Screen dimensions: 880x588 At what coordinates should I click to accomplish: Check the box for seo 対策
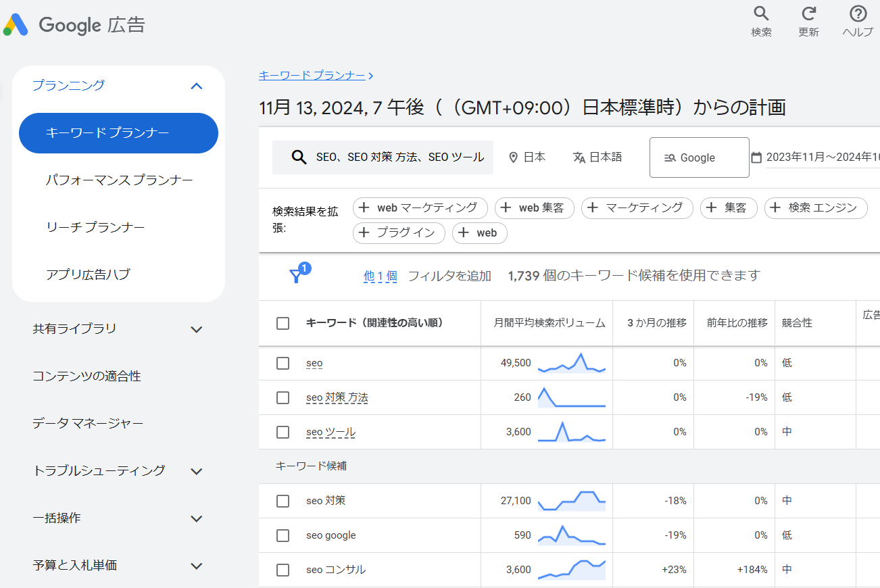point(283,501)
